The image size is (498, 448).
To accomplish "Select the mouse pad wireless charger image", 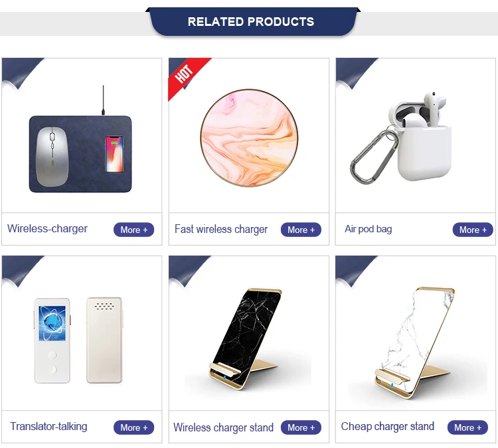I will click(x=80, y=139).
